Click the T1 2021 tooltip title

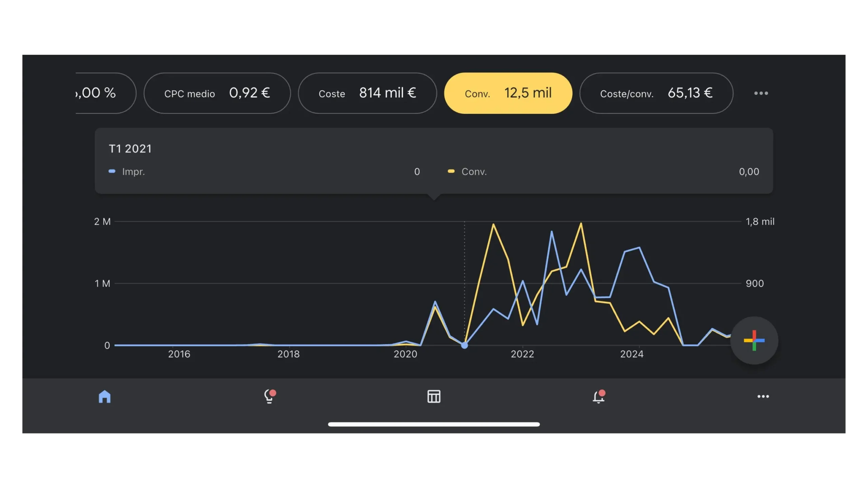pos(130,148)
